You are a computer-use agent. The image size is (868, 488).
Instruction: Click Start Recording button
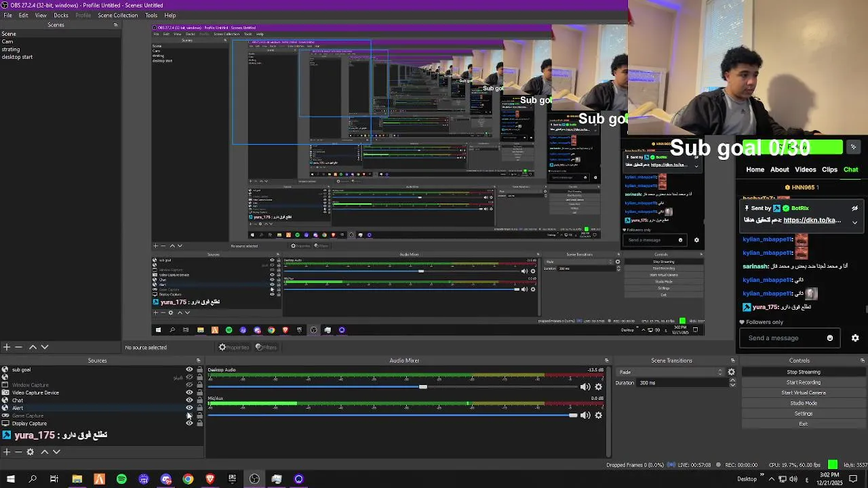click(x=803, y=382)
